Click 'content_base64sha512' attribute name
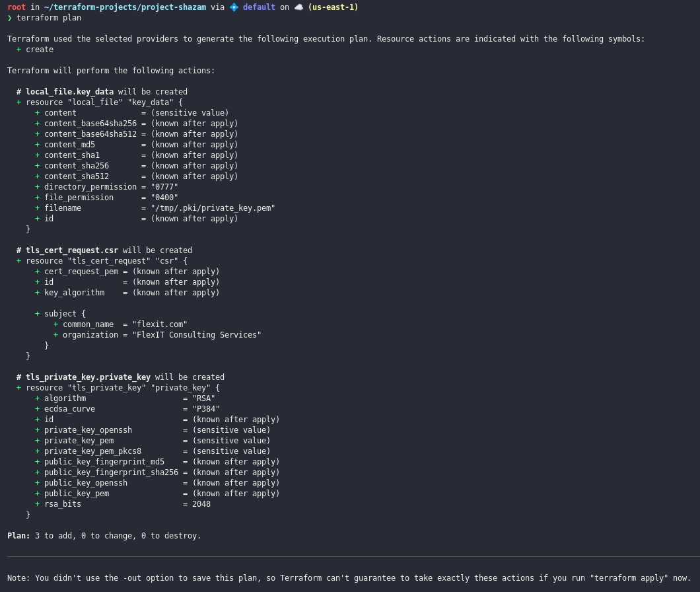The height and width of the screenshot is (592, 700). (90, 134)
